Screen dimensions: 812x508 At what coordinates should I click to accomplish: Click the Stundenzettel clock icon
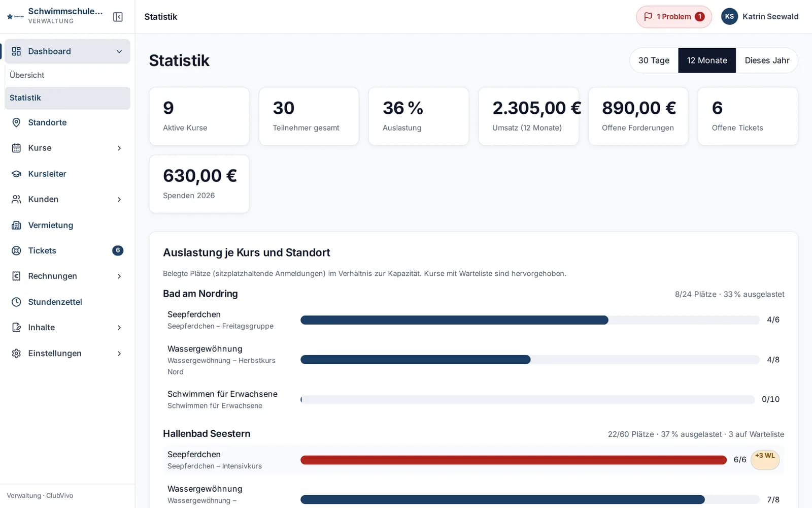point(16,302)
